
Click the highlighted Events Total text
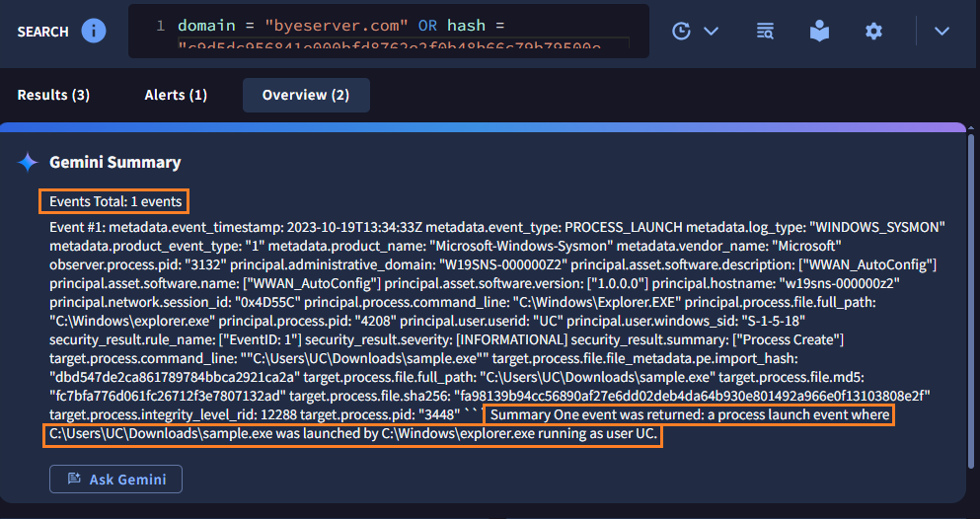click(115, 201)
